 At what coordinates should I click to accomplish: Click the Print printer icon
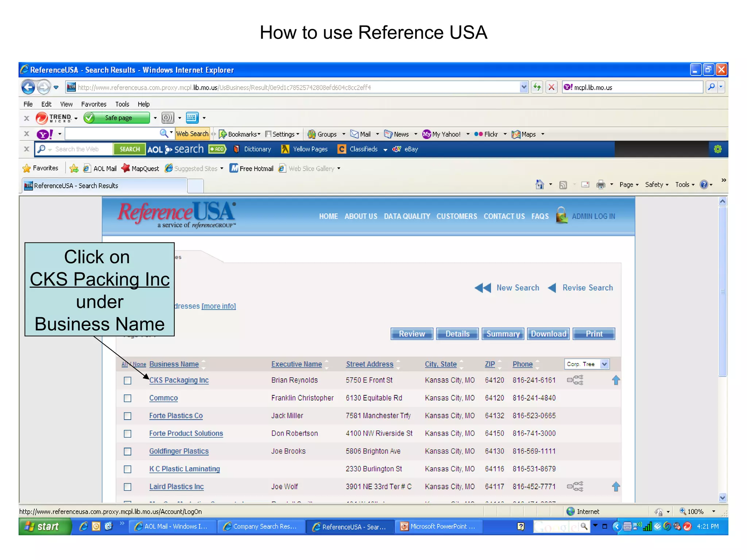pyautogui.click(x=601, y=185)
